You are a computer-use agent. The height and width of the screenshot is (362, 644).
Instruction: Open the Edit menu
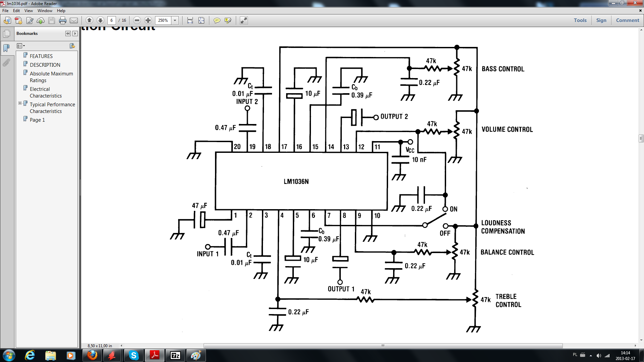16,11
